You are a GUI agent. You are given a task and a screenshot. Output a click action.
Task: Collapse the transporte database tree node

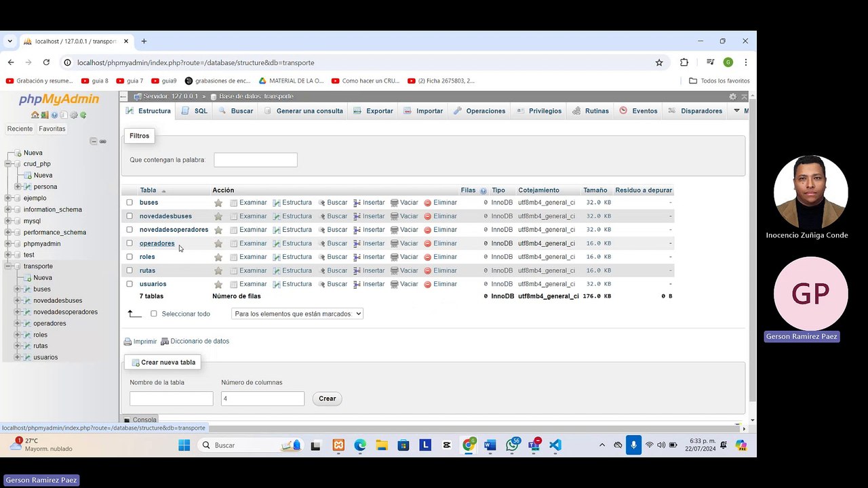coord(8,266)
